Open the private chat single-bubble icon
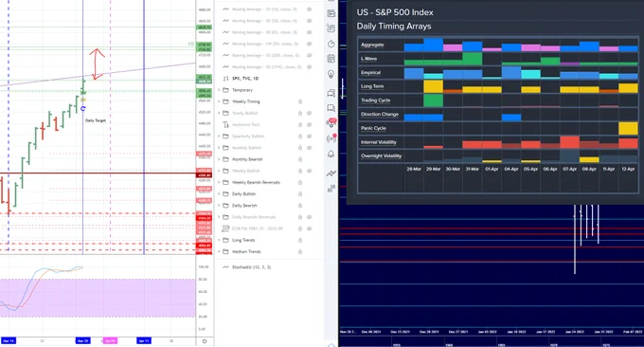 click(x=331, y=108)
